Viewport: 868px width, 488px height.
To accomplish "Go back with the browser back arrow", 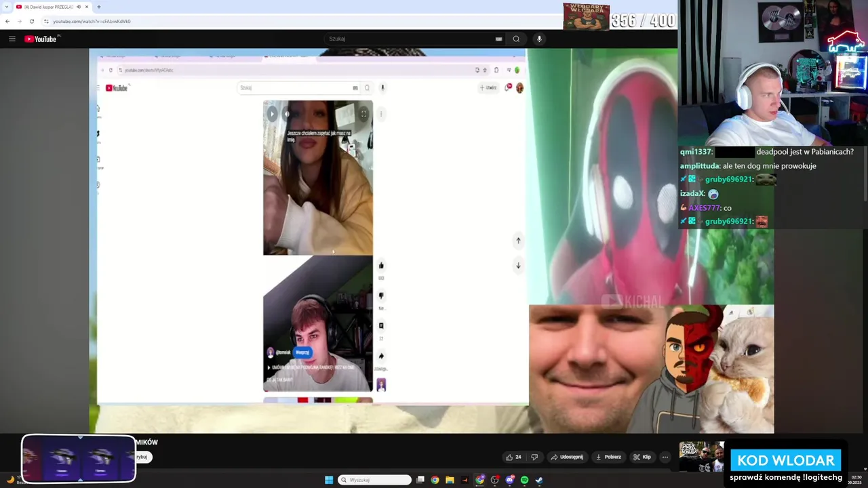I will click(7, 21).
